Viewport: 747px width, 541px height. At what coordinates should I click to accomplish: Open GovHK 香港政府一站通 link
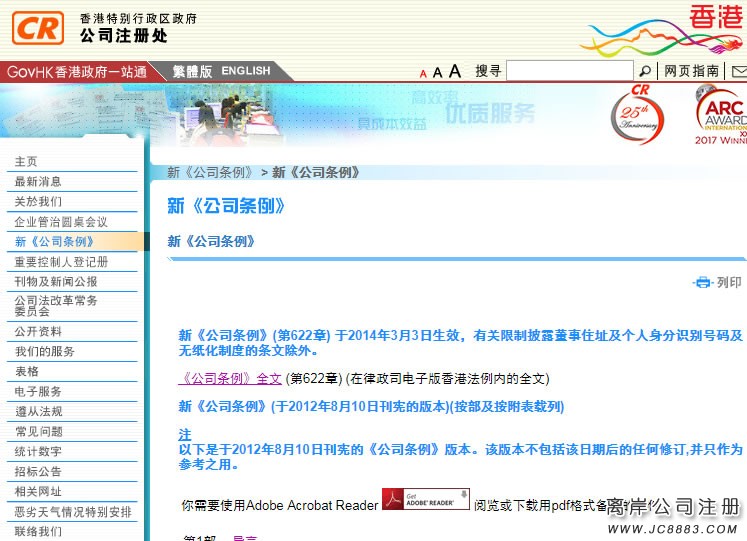coord(76,72)
